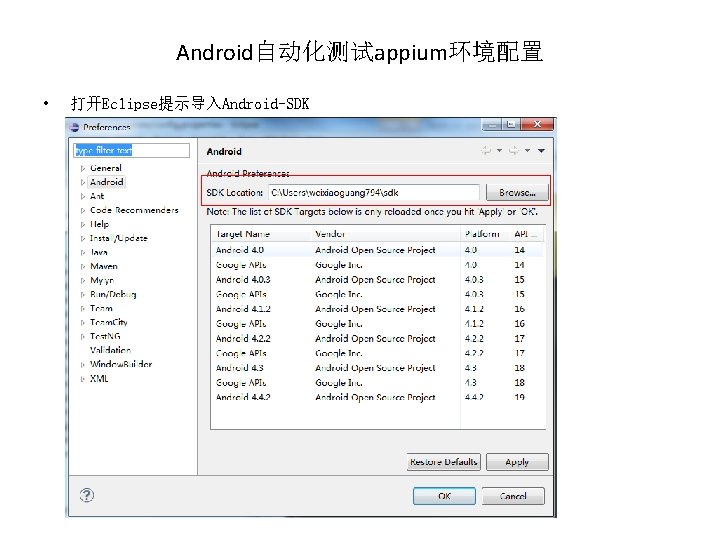Expand the Ant tree node
The height and width of the screenshot is (540, 720).
click(x=83, y=197)
